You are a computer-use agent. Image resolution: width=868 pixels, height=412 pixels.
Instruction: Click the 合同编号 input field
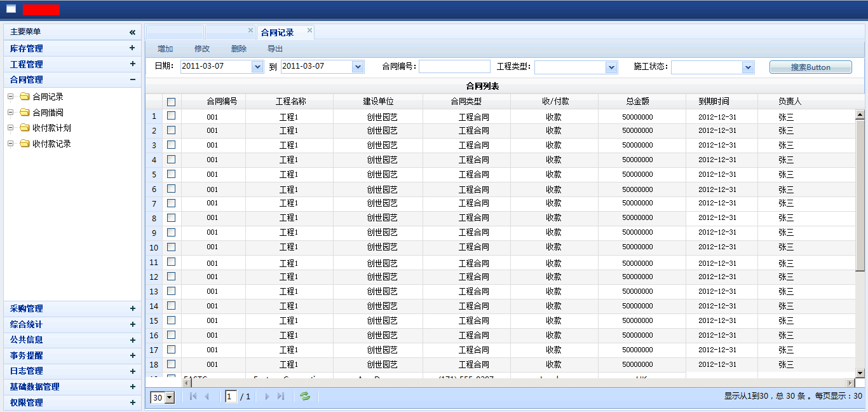coord(454,67)
